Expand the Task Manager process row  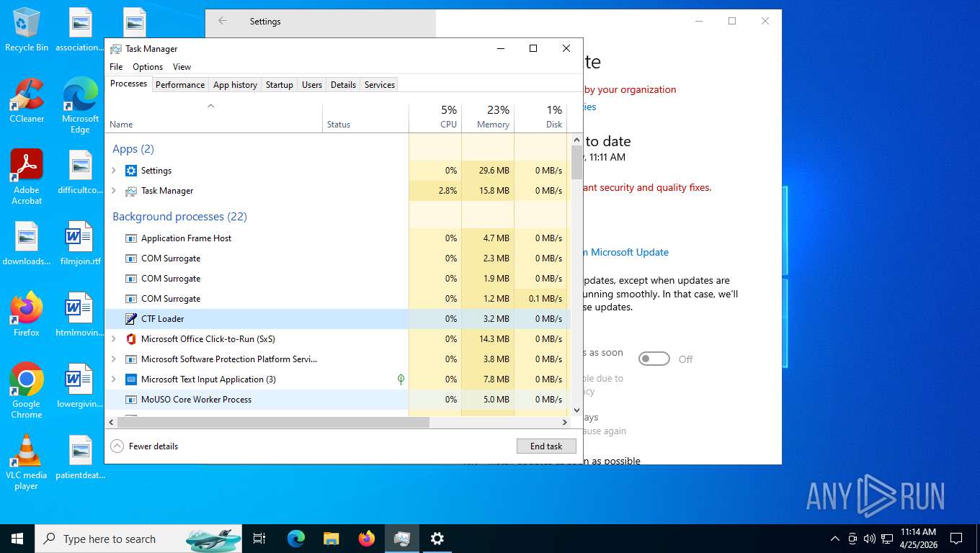pyautogui.click(x=113, y=191)
